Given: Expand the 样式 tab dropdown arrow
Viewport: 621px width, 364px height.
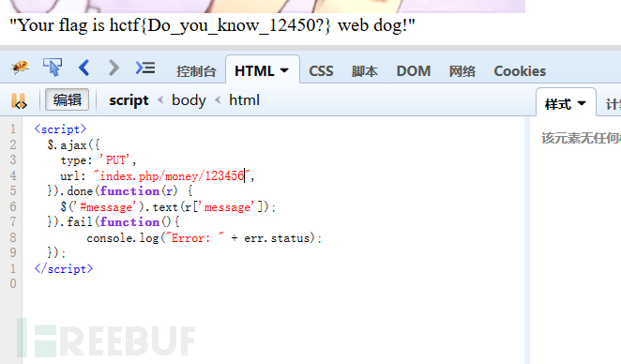Looking at the screenshot, I should point(582,104).
